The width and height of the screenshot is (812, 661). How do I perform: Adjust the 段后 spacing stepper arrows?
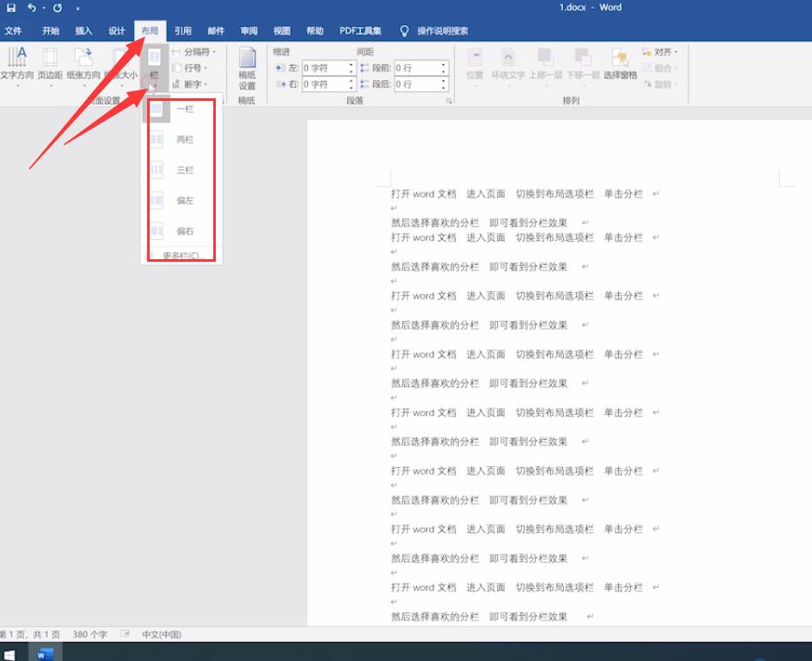point(443,83)
